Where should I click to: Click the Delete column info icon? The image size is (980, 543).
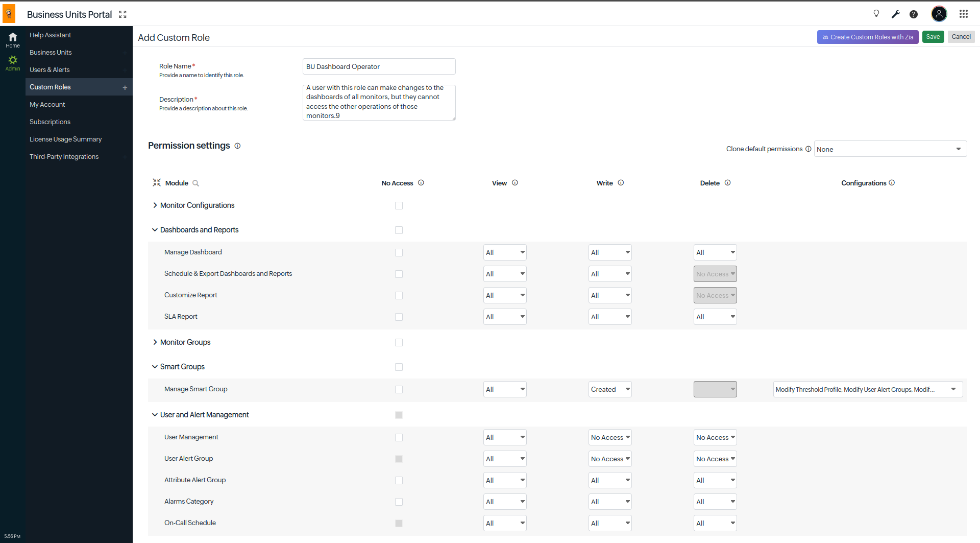[727, 182]
